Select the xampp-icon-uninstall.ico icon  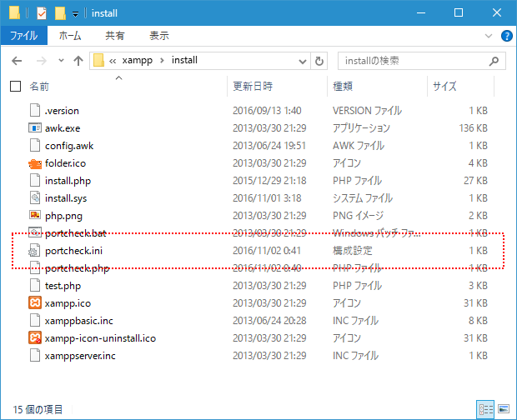pyautogui.click(x=35, y=338)
